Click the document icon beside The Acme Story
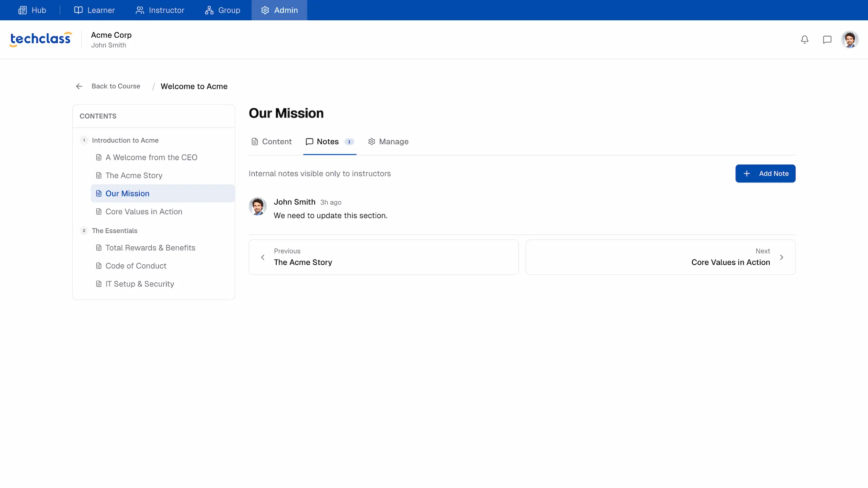The width and height of the screenshot is (868, 488). pos(99,175)
